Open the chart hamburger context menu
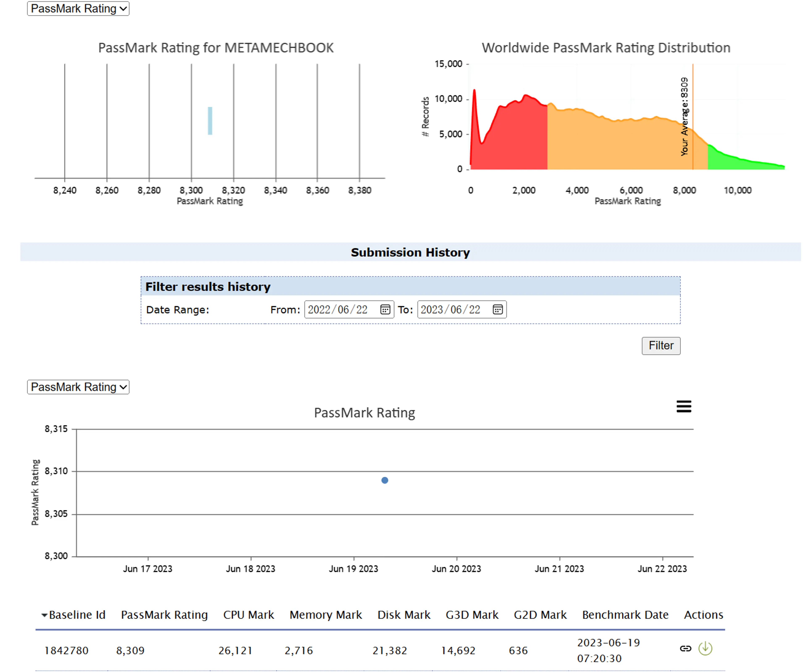 pyautogui.click(x=684, y=407)
